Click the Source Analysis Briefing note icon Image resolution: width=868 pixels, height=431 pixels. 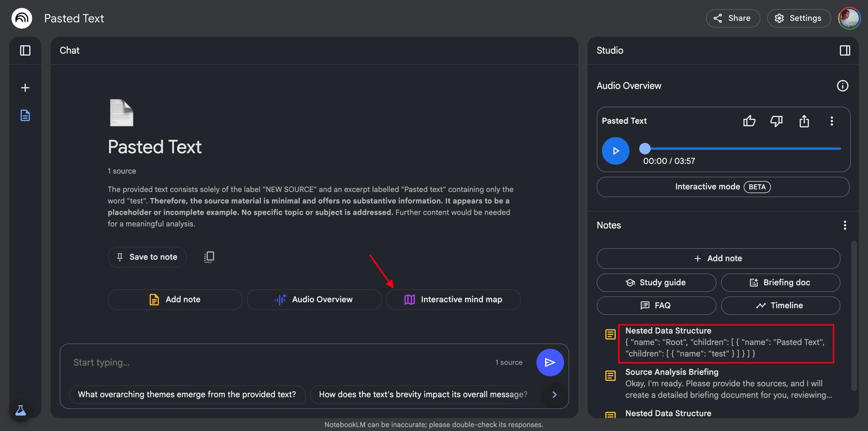tap(610, 375)
